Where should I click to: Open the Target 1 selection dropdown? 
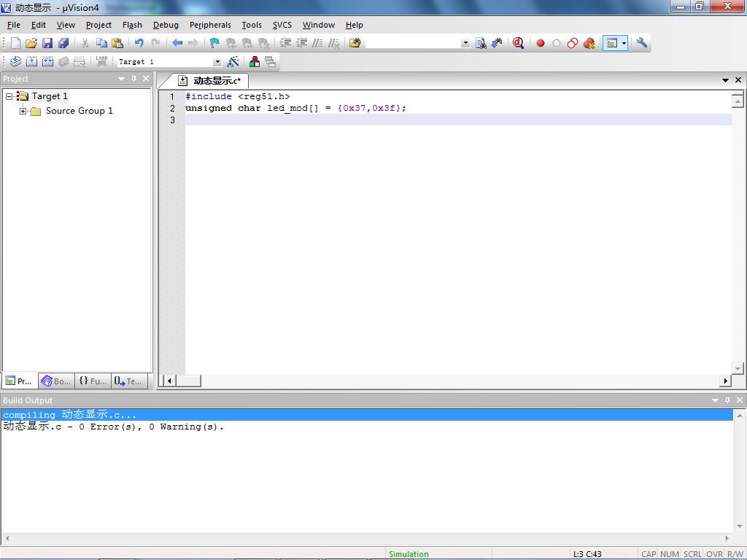click(x=217, y=62)
